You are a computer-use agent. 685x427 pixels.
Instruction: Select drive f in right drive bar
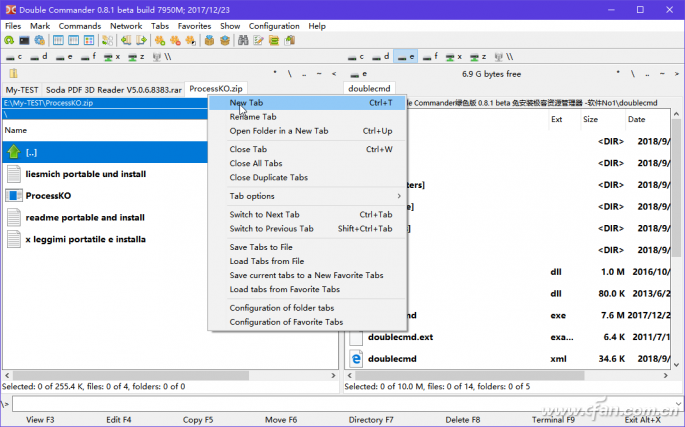430,57
